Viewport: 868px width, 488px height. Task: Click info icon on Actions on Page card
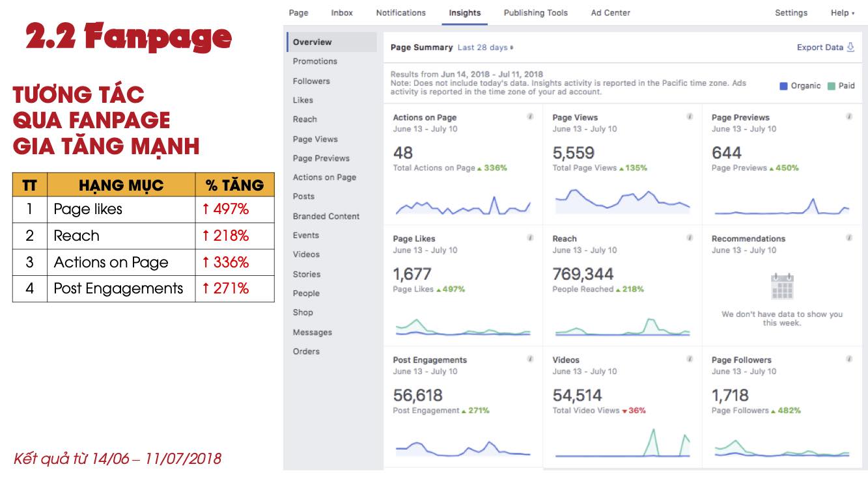(x=530, y=117)
